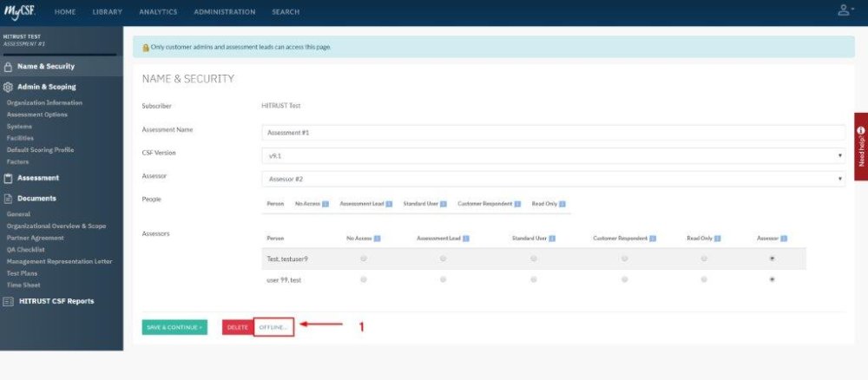Open Default Scoring Profile in sidebar
The width and height of the screenshot is (868, 380).
pyautogui.click(x=40, y=150)
